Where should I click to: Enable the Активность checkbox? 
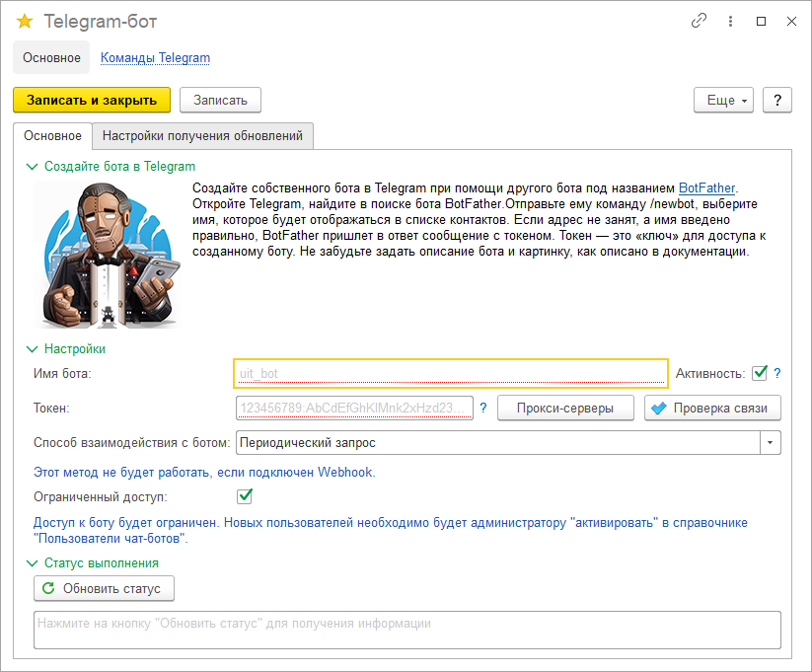click(759, 373)
